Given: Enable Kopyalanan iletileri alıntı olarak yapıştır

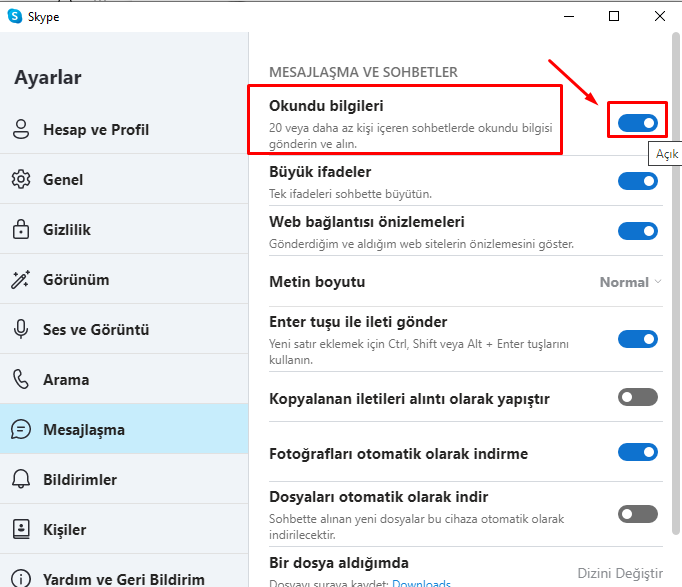Looking at the screenshot, I should click(x=638, y=397).
